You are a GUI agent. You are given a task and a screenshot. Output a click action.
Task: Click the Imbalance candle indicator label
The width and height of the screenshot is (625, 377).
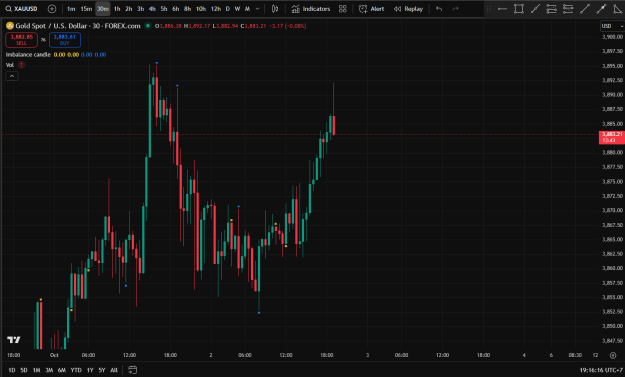point(28,55)
